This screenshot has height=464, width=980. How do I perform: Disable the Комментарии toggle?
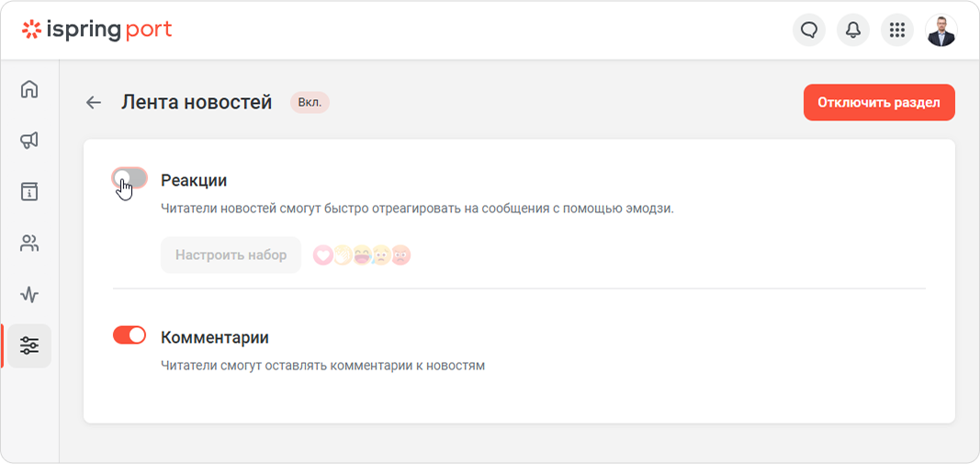[130, 335]
